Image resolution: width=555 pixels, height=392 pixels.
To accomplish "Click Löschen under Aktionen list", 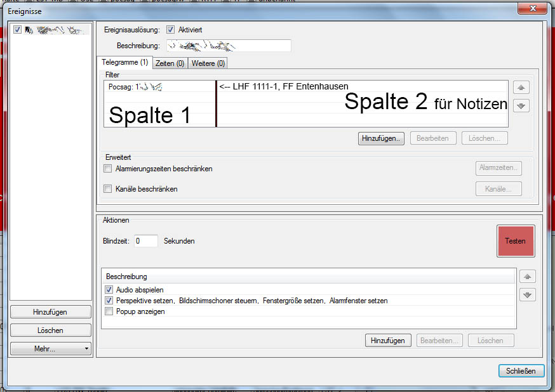I will pyautogui.click(x=491, y=341).
